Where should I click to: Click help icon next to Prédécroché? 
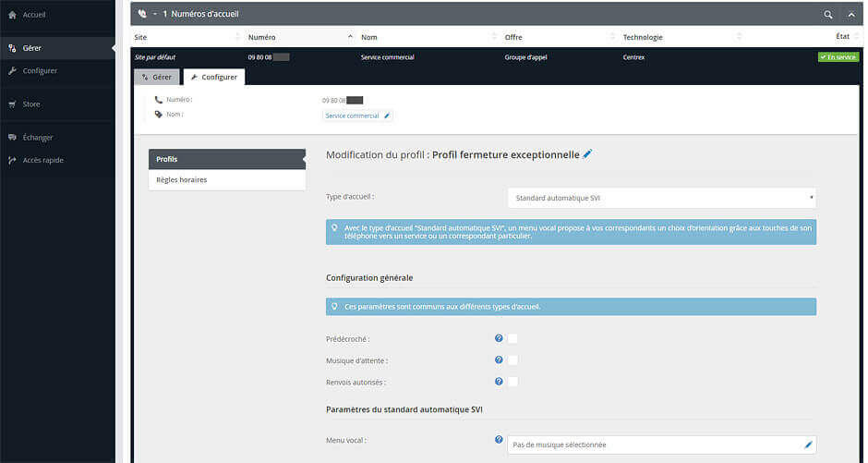pyautogui.click(x=499, y=338)
